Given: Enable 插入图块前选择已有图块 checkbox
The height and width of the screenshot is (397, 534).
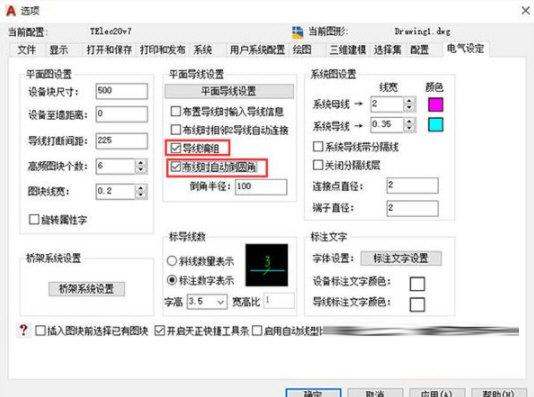Looking at the screenshot, I should pyautogui.click(x=40, y=330).
